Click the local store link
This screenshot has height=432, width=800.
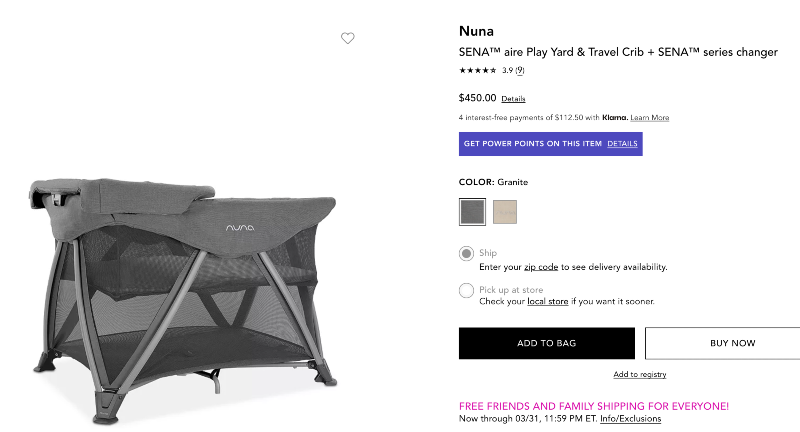pyautogui.click(x=545, y=301)
